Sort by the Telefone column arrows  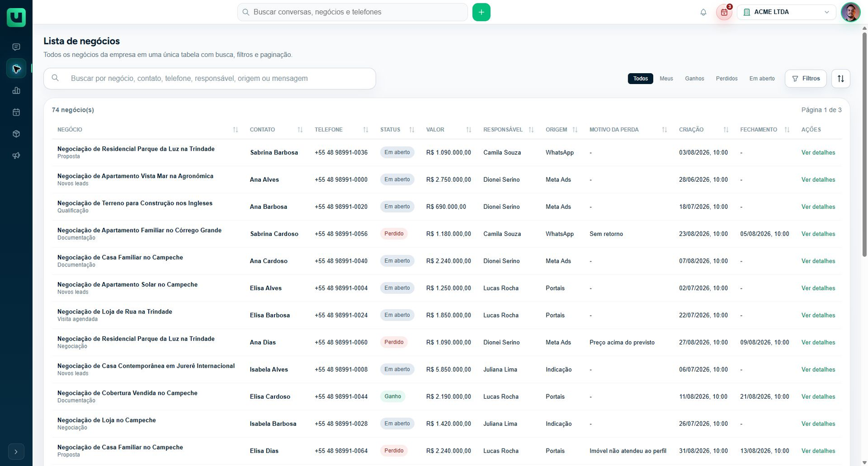pyautogui.click(x=366, y=130)
